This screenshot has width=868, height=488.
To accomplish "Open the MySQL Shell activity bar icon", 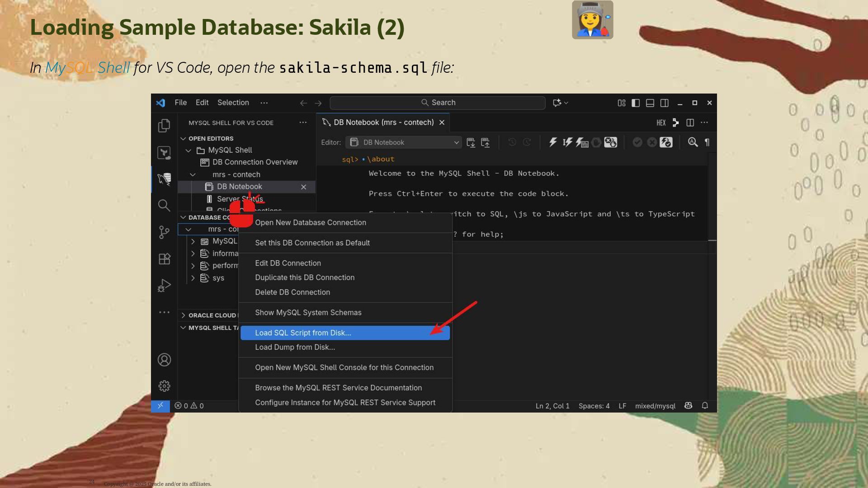I will tap(164, 179).
